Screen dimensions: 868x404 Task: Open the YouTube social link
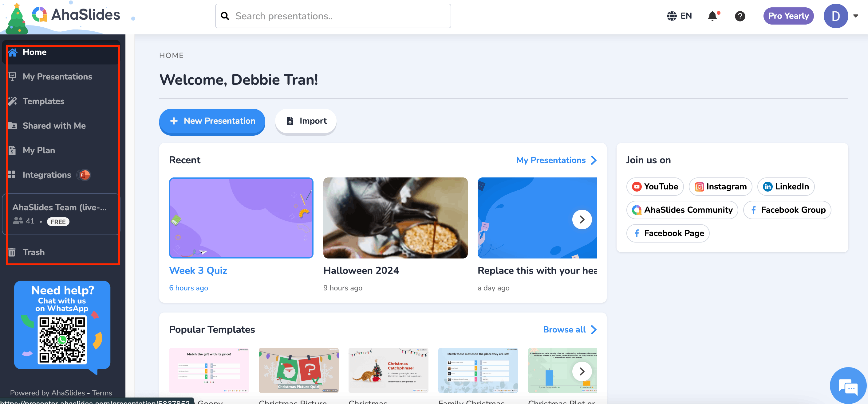point(655,187)
